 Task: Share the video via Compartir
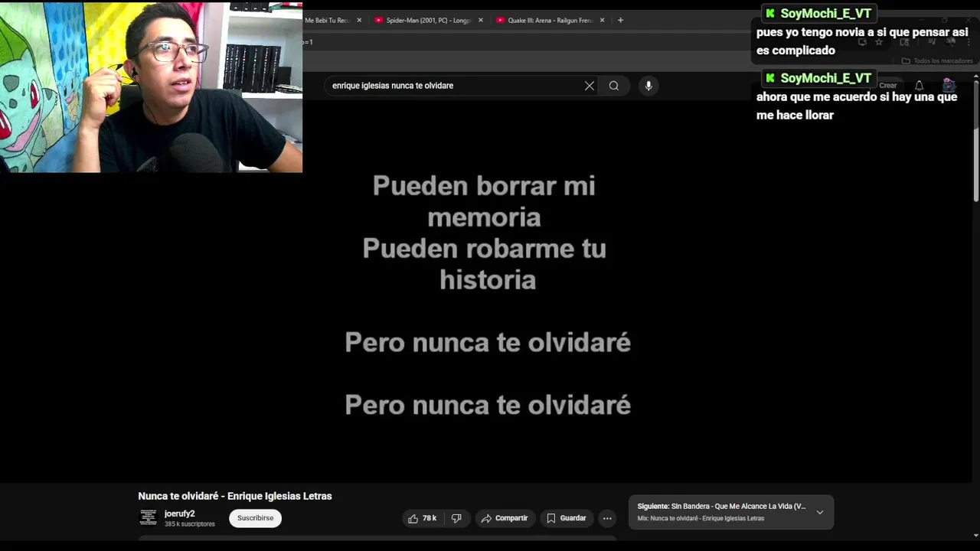505,518
